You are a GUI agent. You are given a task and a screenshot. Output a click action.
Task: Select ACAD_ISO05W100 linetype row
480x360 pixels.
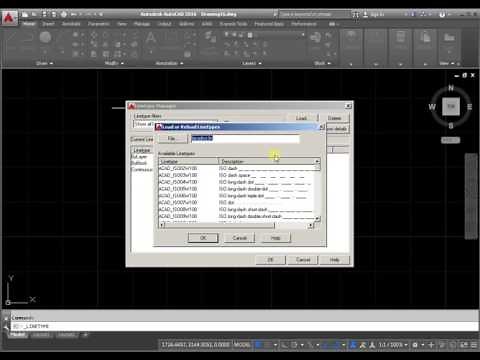236,189
